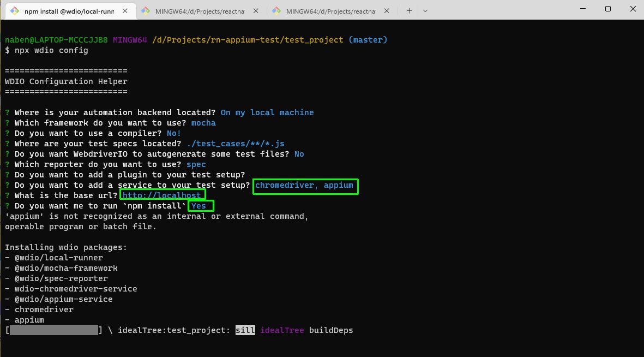Click the Git Bash icon on the first tab
This screenshot has width=644, height=357.
(15, 11)
